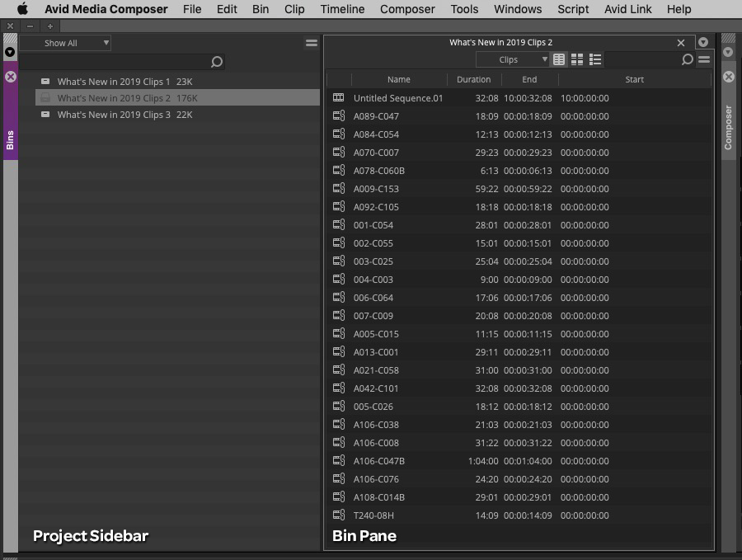Click the minus button in window top bar
742x560 pixels.
[x=31, y=26]
